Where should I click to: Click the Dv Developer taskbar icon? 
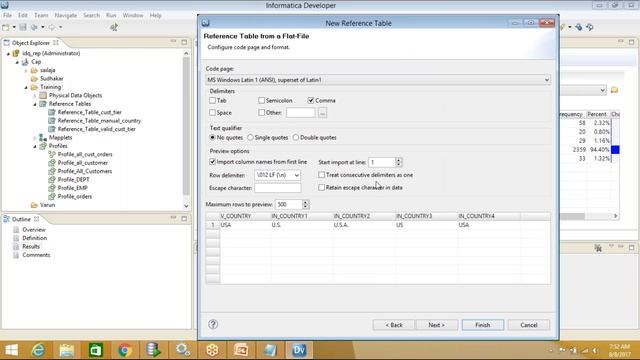pos(299,350)
